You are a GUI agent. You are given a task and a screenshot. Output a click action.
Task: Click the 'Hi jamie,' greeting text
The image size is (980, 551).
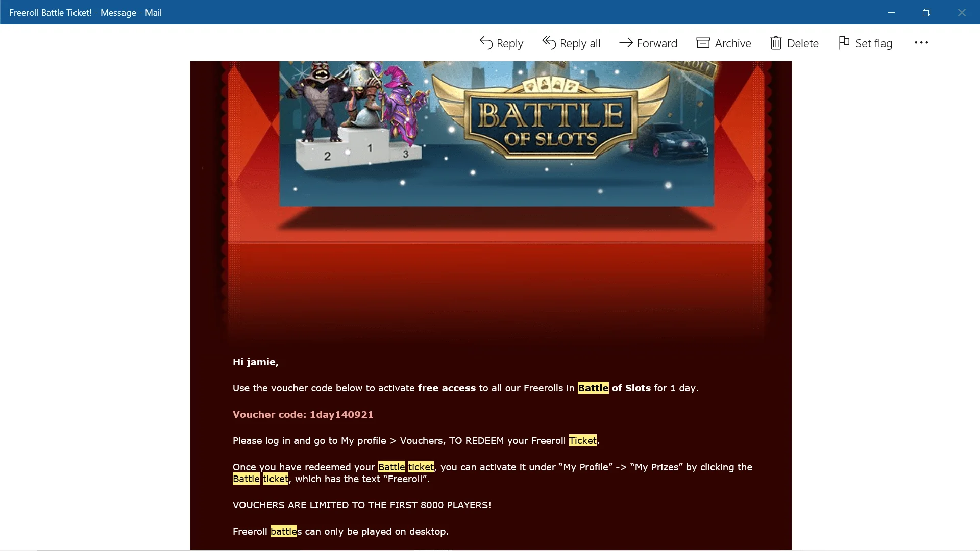[x=256, y=362]
